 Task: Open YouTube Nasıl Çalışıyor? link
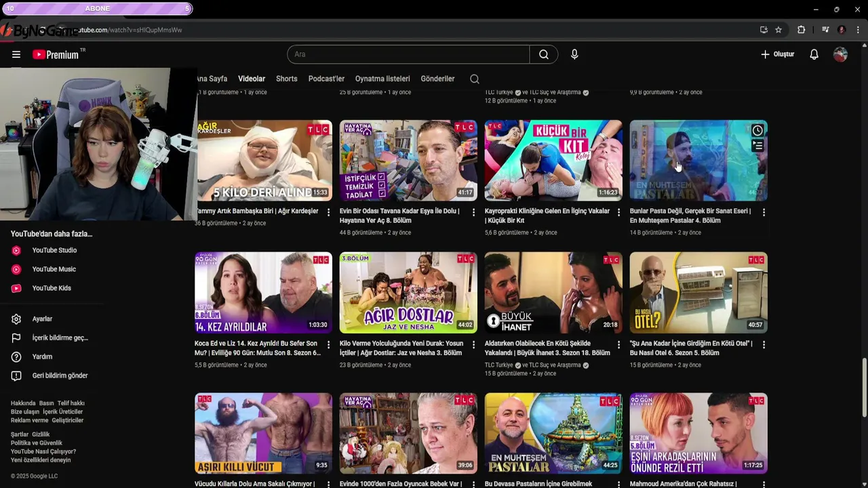coord(43,451)
